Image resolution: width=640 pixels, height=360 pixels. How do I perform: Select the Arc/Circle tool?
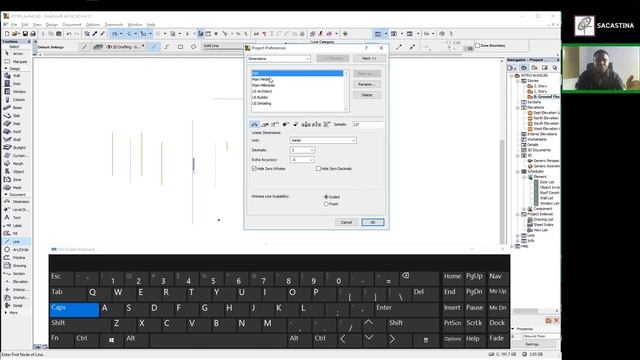click(16, 249)
